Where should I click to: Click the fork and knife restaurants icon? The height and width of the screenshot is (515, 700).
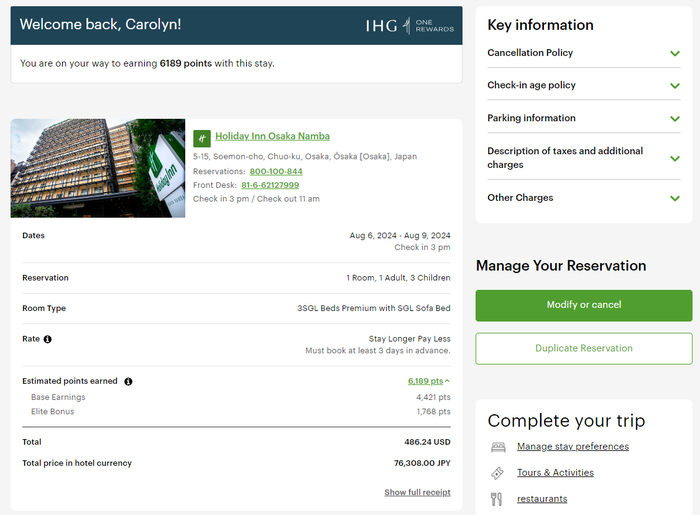pyautogui.click(x=496, y=499)
